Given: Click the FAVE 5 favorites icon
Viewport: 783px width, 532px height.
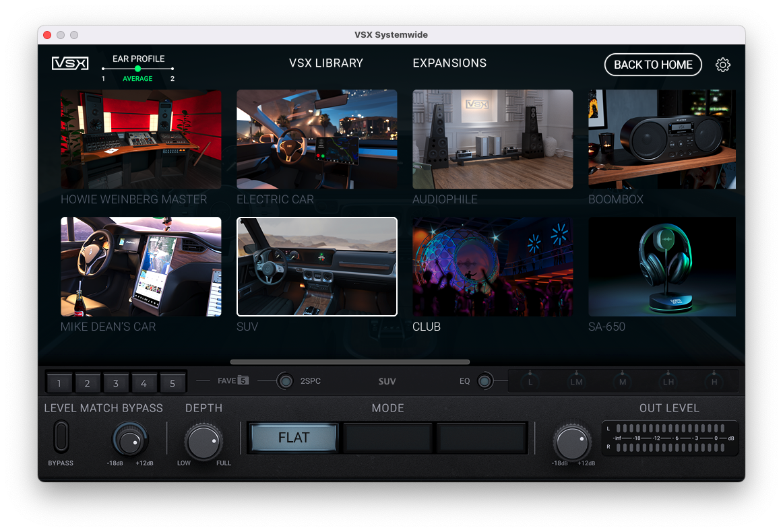Looking at the screenshot, I should pos(243,380).
